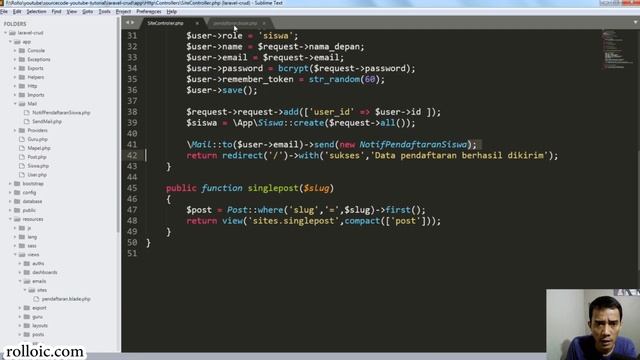640x360 pixels.
Task: Click 'str_random' on line 35
Action: click(334, 79)
